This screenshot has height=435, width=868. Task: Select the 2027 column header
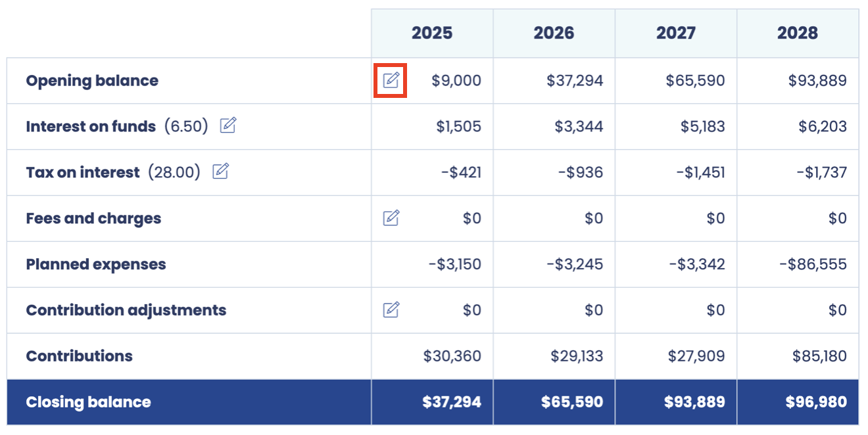[x=676, y=33]
